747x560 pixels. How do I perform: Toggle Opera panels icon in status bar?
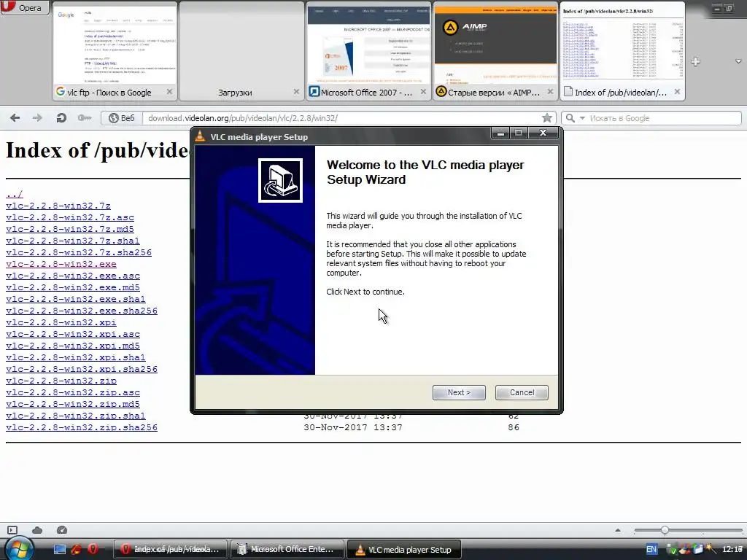tap(12, 530)
